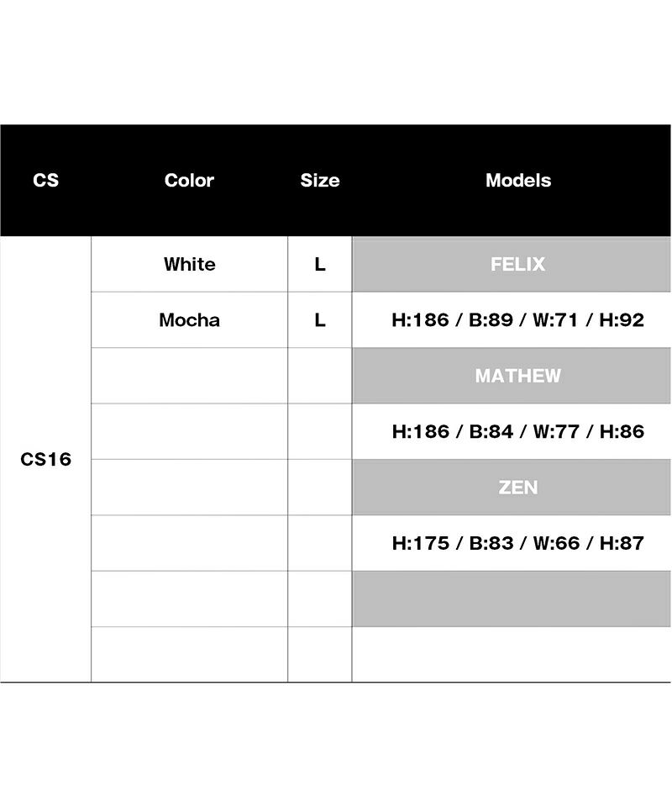Click the empty Color cell beside MATHEW
672x807 pixels.
click(x=189, y=376)
